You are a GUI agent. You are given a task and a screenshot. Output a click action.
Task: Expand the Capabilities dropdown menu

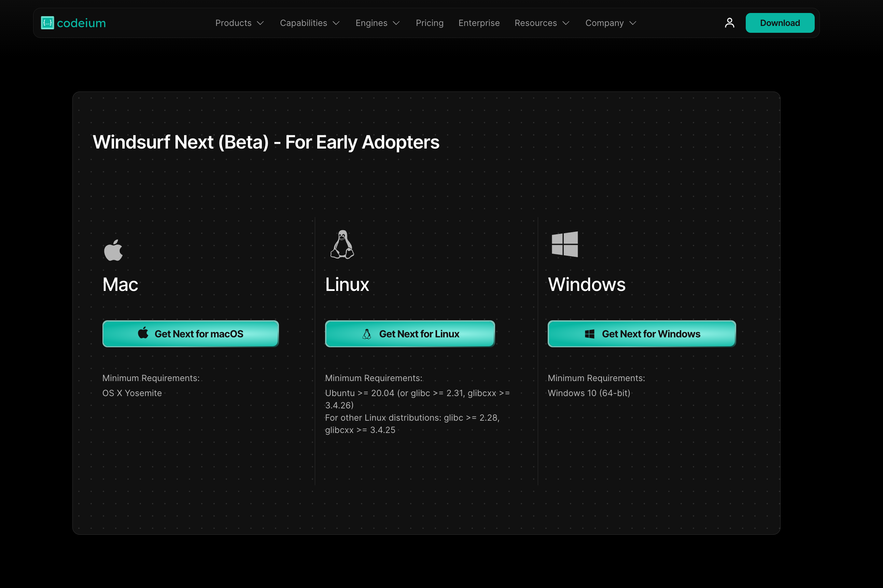coord(310,23)
